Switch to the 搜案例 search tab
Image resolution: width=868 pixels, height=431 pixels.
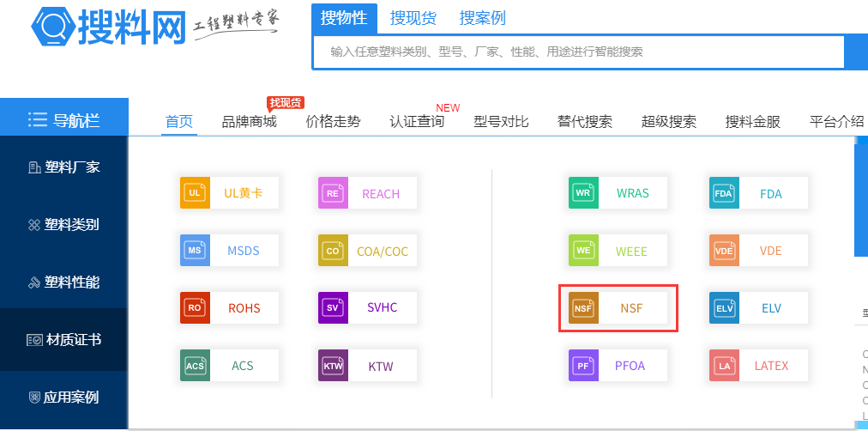coord(482,18)
